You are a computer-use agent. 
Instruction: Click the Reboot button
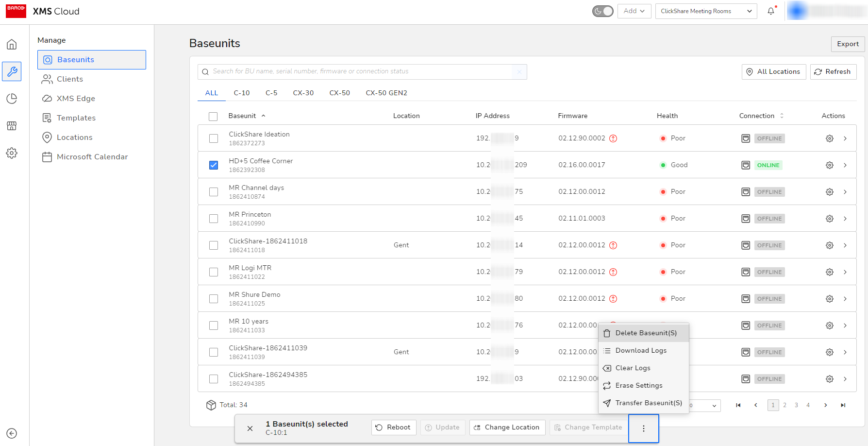pyautogui.click(x=393, y=428)
